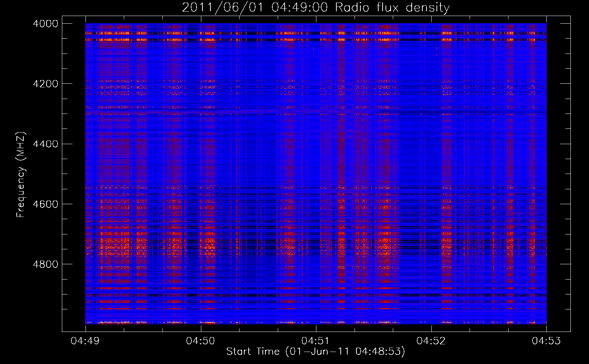Click the 4400 frequency tick label
589x364 pixels.
(x=46, y=144)
